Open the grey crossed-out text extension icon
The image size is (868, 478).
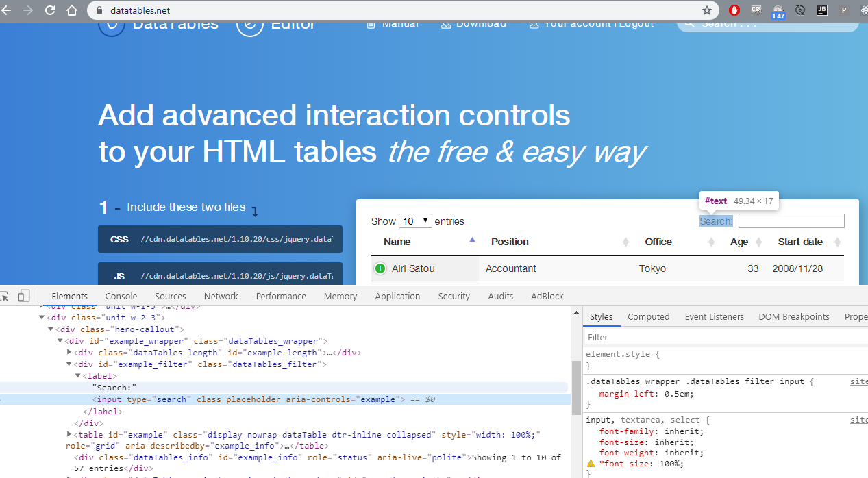tap(756, 10)
